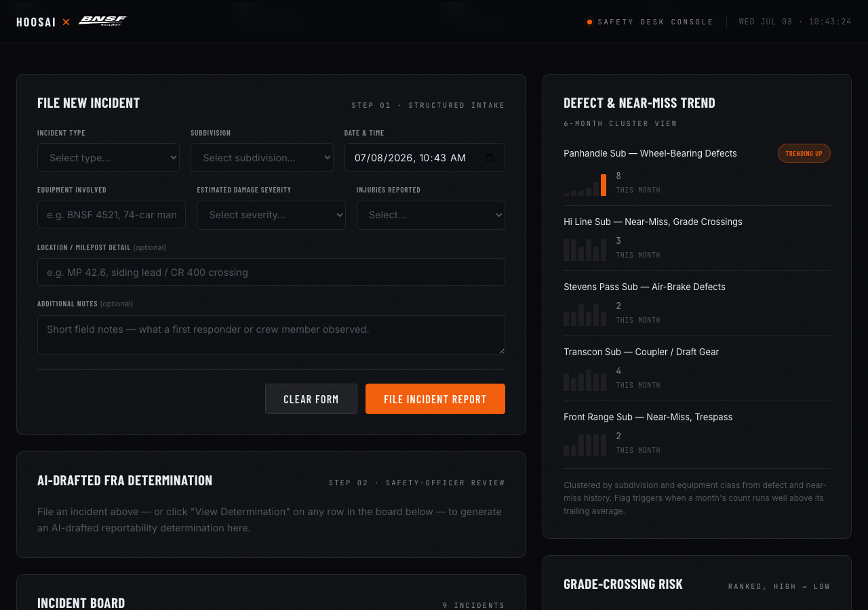Click the Hi Line Sub bar chart
This screenshot has width=868, height=610.
coord(585,249)
